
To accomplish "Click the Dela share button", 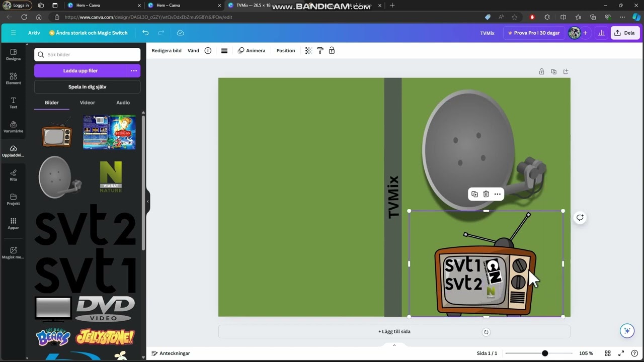I will pos(624,33).
